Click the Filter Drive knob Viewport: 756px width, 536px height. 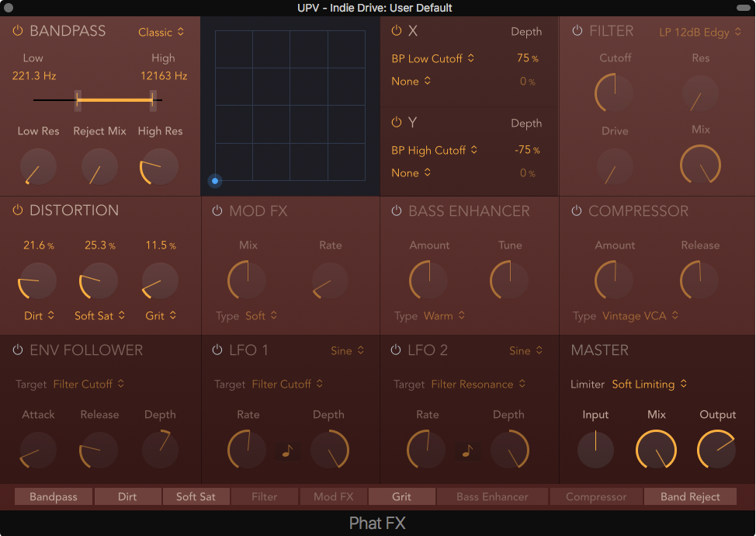tap(614, 166)
